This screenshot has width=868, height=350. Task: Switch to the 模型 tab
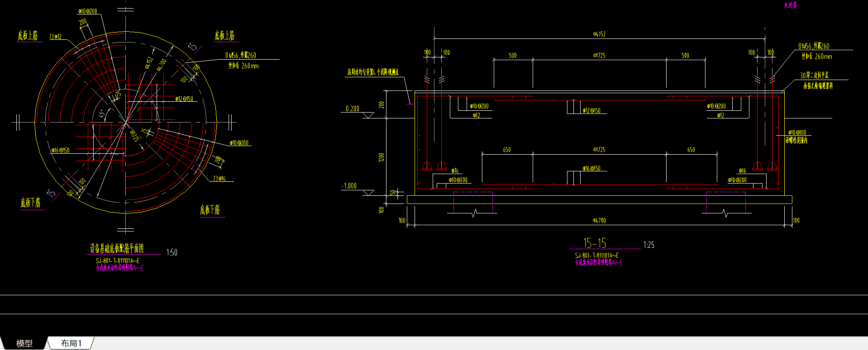click(24, 343)
